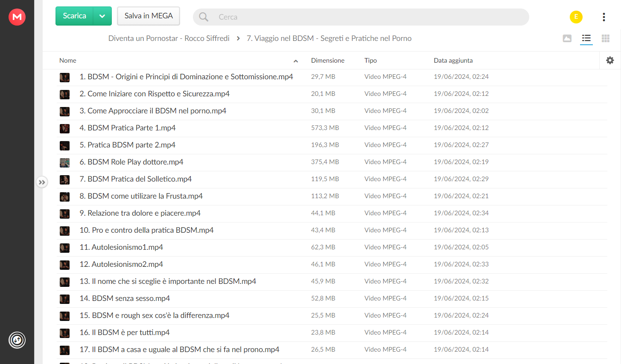Screen dimensions: 621x364
Task: Sort files by Dimensione column header
Action: click(x=327, y=61)
